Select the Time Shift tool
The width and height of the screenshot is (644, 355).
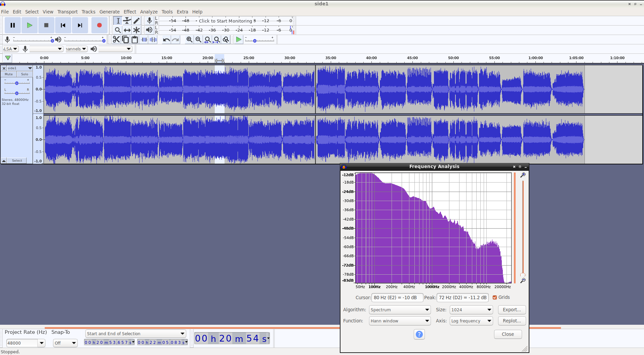click(x=127, y=30)
